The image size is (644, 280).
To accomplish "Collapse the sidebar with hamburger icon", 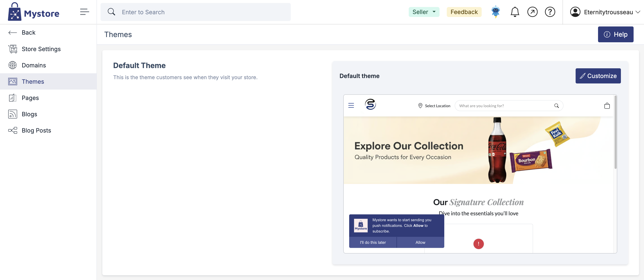I will (84, 12).
